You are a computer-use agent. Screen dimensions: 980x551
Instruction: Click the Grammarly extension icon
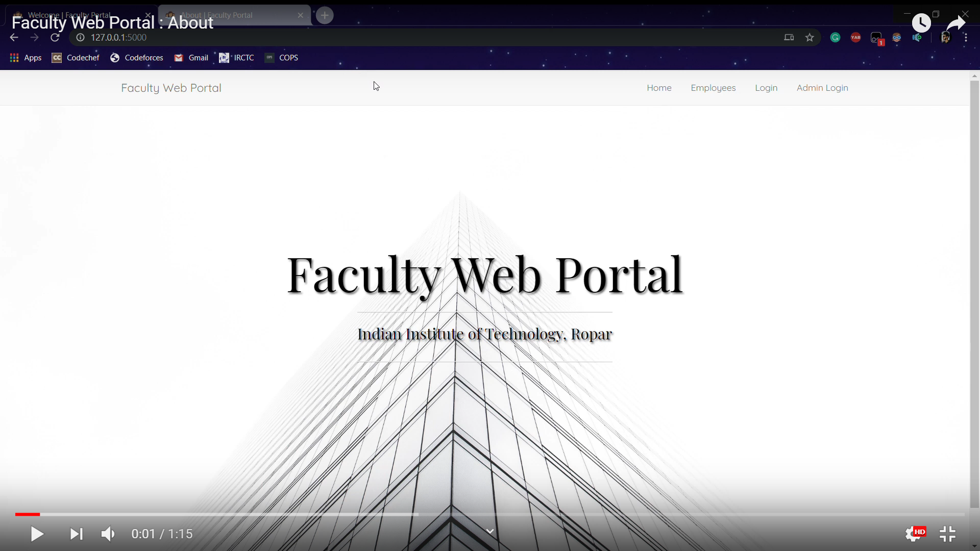[835, 37]
